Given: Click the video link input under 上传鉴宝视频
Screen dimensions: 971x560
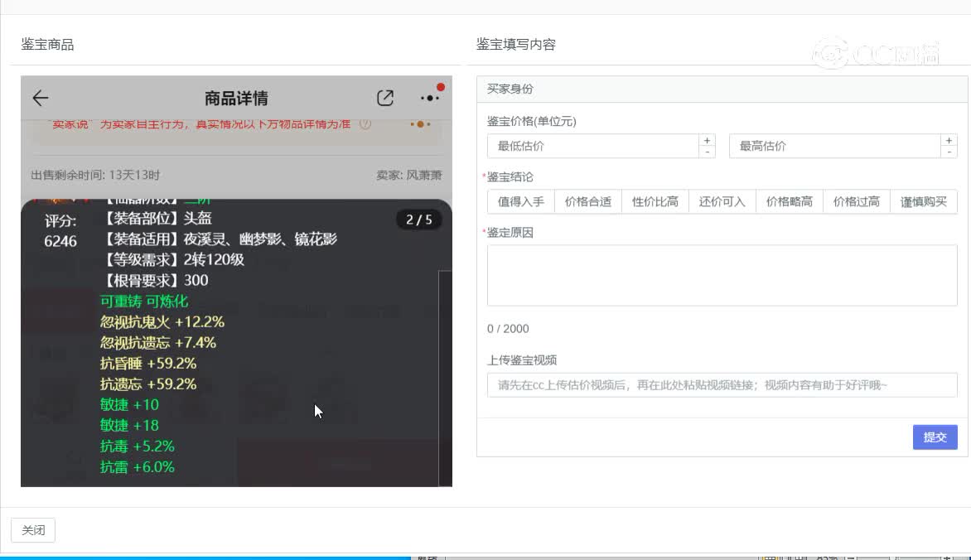Looking at the screenshot, I should [x=722, y=384].
